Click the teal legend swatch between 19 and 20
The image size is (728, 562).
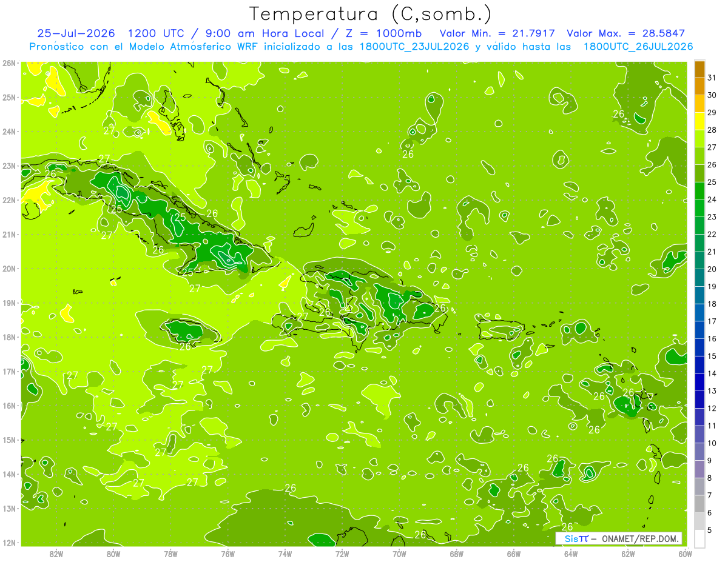click(x=699, y=278)
